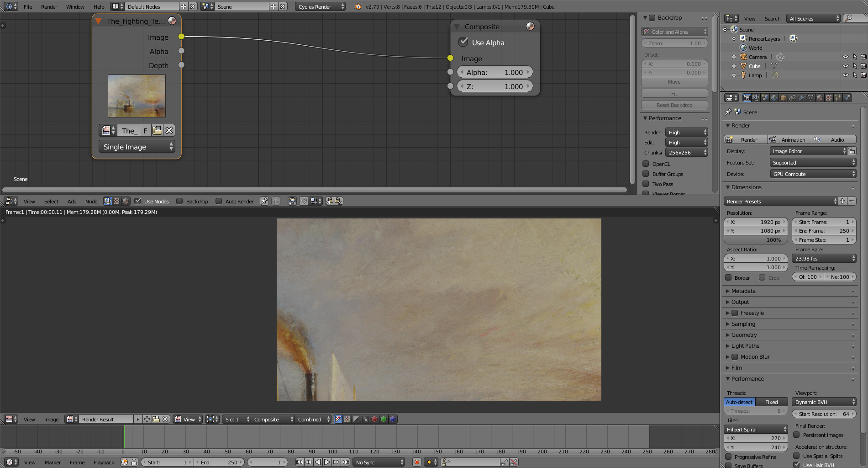Open the Constraints properties tab chain icon
Image resolution: width=868 pixels, height=468 pixels.
[x=792, y=98]
